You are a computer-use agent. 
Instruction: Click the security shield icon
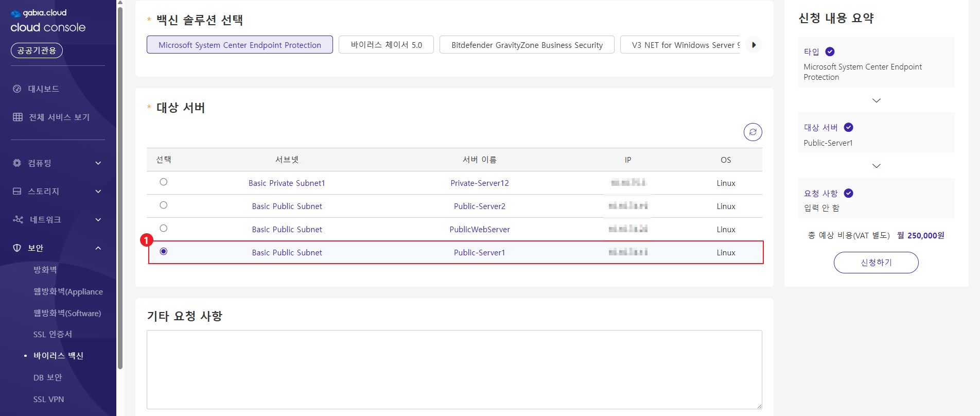point(17,248)
